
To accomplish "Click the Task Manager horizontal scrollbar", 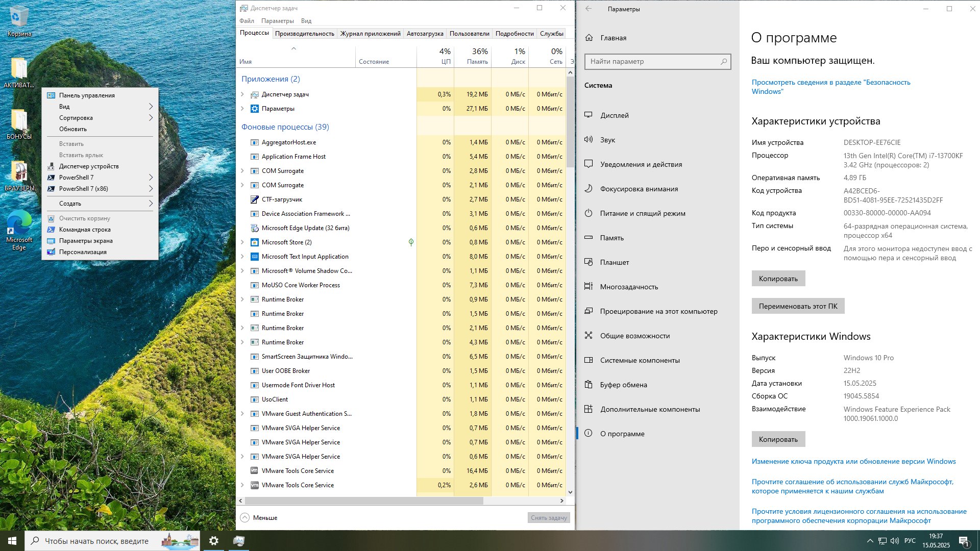I will 363,501.
